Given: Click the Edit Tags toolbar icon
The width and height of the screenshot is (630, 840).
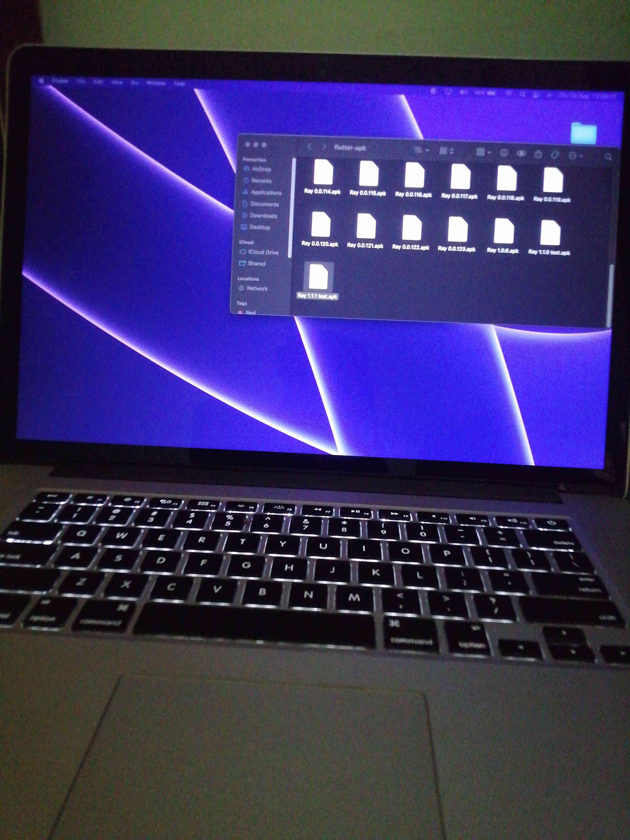Looking at the screenshot, I should point(555,154).
